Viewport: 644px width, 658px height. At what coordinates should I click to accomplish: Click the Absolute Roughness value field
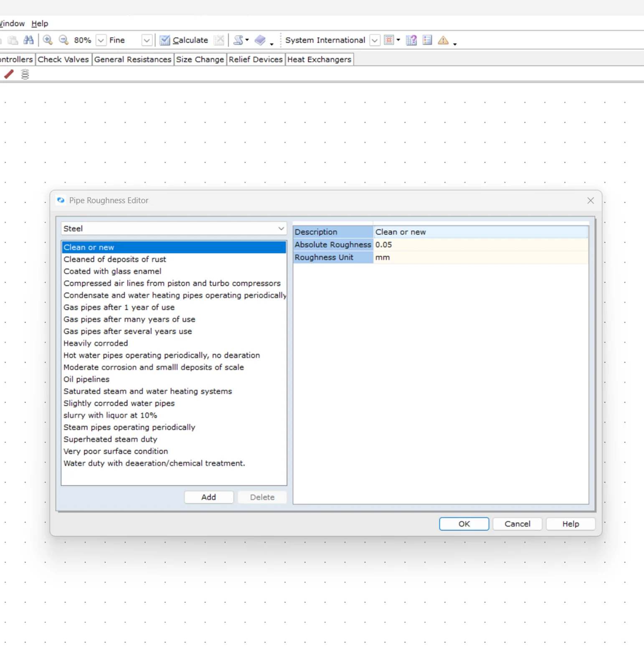coord(480,245)
